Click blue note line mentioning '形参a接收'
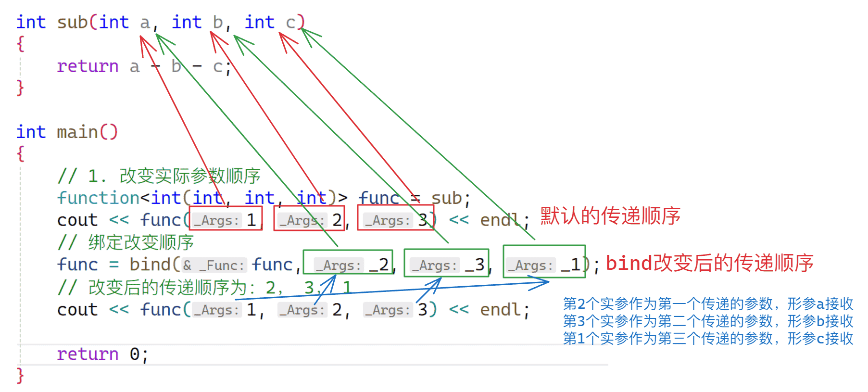 708,304
